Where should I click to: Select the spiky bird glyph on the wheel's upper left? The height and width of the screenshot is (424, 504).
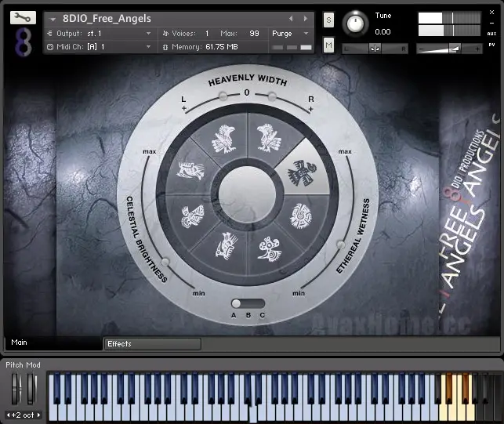pyautogui.click(x=190, y=171)
